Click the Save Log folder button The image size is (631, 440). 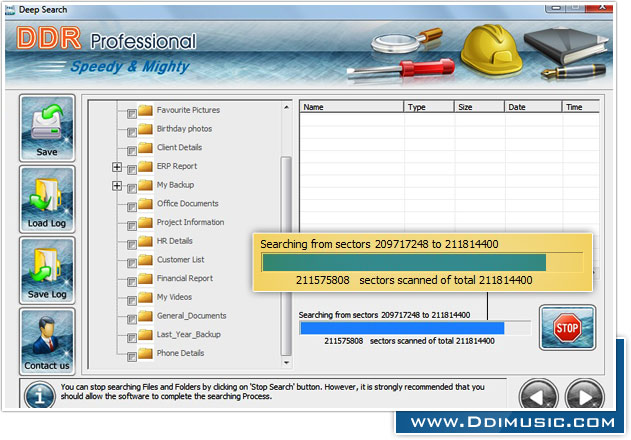47,271
